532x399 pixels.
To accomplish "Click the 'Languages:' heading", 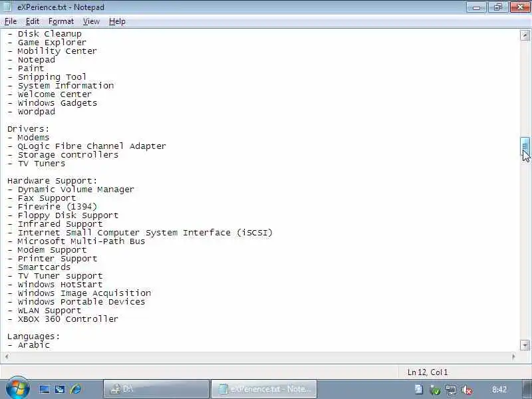I will [x=34, y=336].
